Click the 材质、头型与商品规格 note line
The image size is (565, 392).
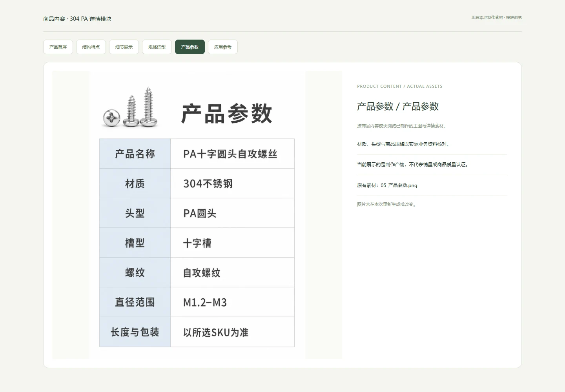pyautogui.click(x=404, y=144)
